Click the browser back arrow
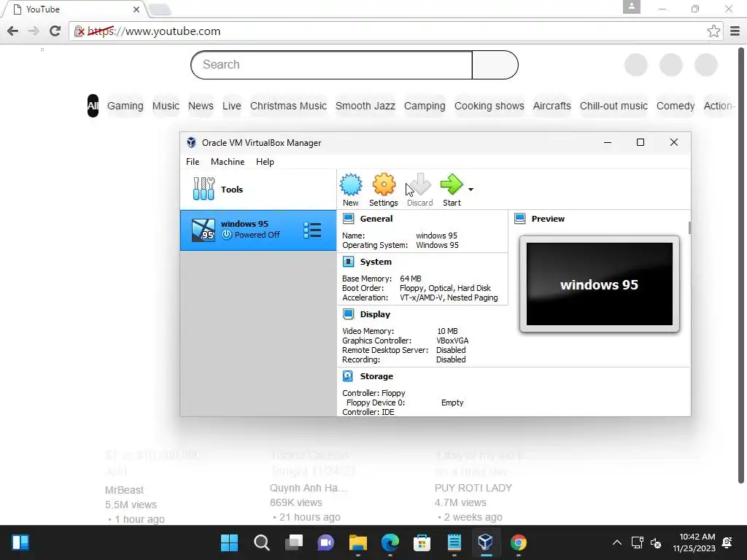The image size is (747, 560). click(x=13, y=31)
